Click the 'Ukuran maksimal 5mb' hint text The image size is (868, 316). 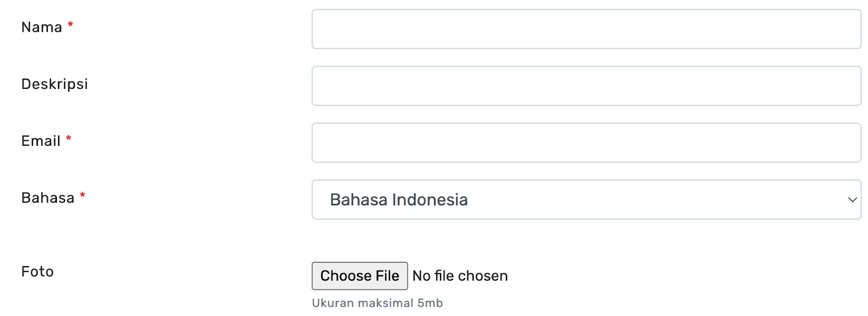point(377,304)
